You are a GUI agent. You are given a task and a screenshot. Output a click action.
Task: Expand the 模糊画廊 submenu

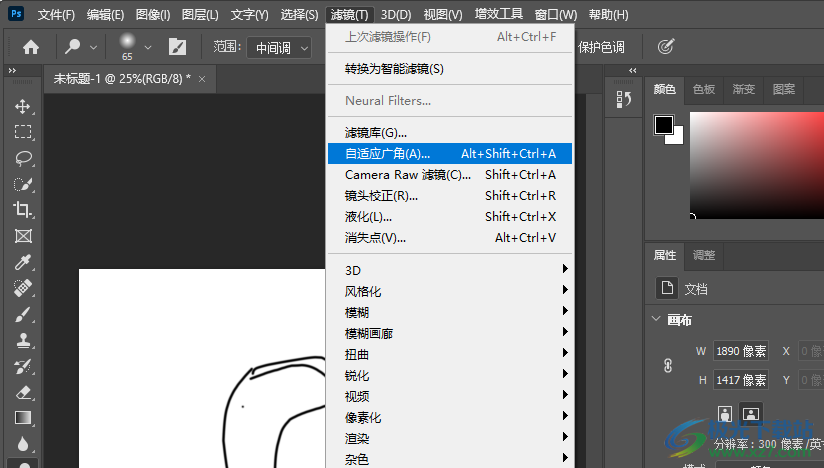click(450, 333)
